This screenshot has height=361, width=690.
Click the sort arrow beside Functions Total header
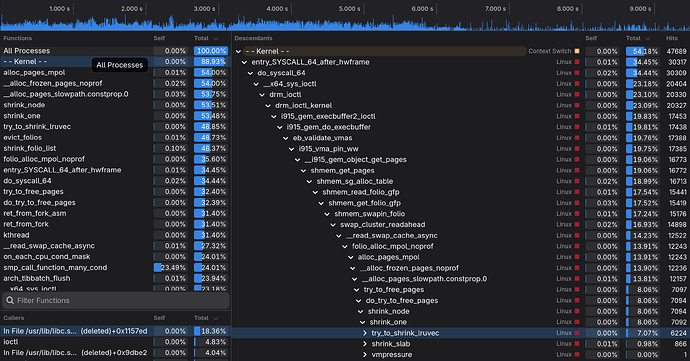[216, 39]
